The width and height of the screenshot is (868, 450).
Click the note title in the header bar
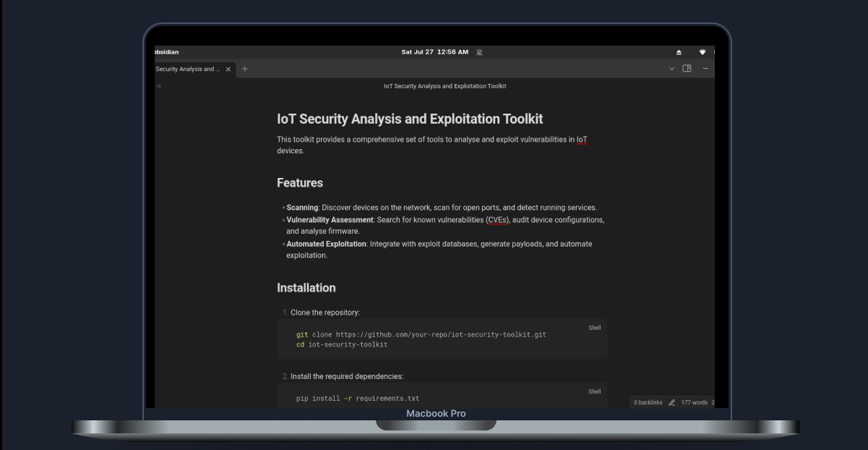point(444,86)
